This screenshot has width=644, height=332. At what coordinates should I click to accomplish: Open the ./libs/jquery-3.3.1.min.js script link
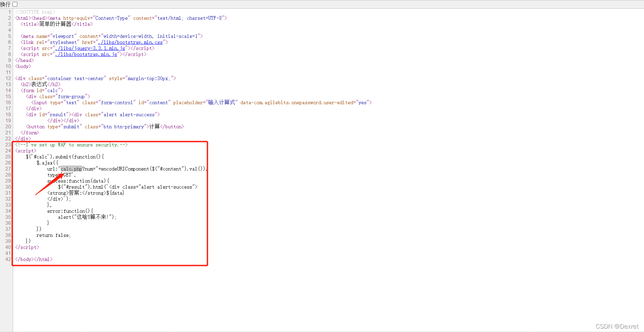90,48
